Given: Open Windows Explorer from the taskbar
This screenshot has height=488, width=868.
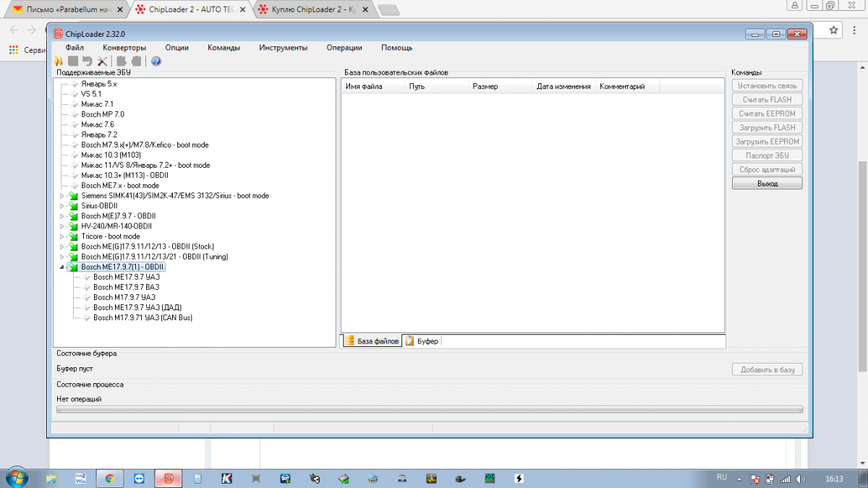Looking at the screenshot, I should [51, 479].
